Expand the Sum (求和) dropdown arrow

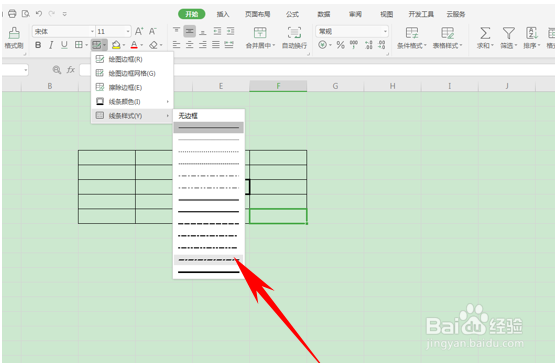point(493,46)
